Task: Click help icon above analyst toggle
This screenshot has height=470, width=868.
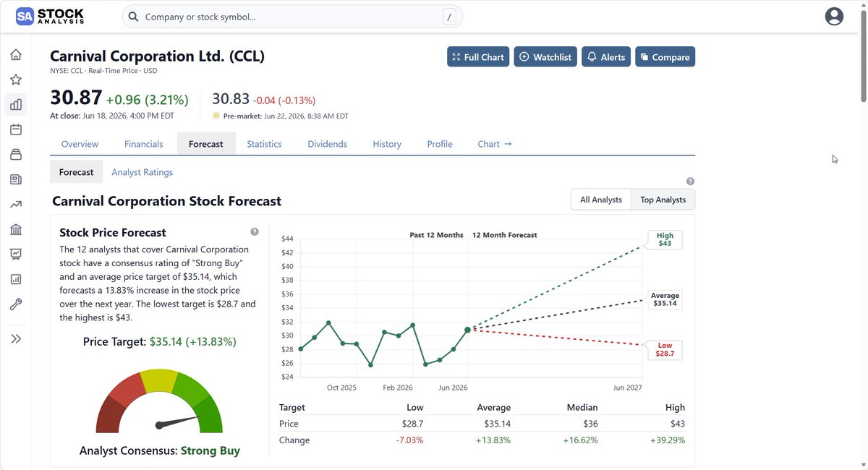Action: [x=690, y=181]
